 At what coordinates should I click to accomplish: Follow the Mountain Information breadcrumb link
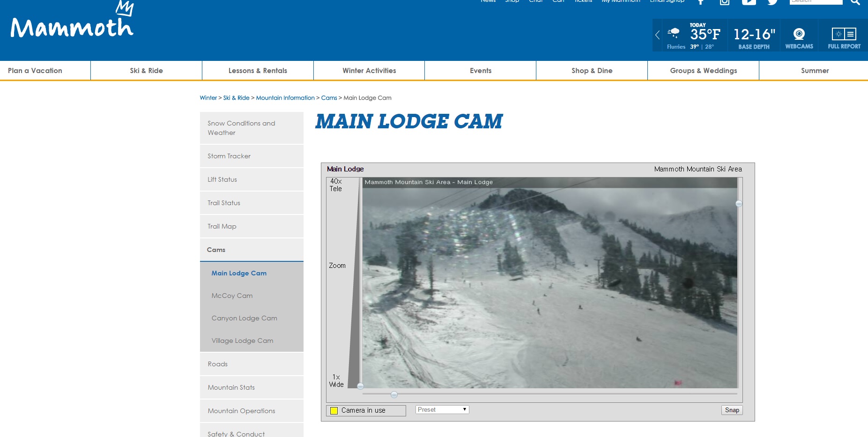coord(285,98)
